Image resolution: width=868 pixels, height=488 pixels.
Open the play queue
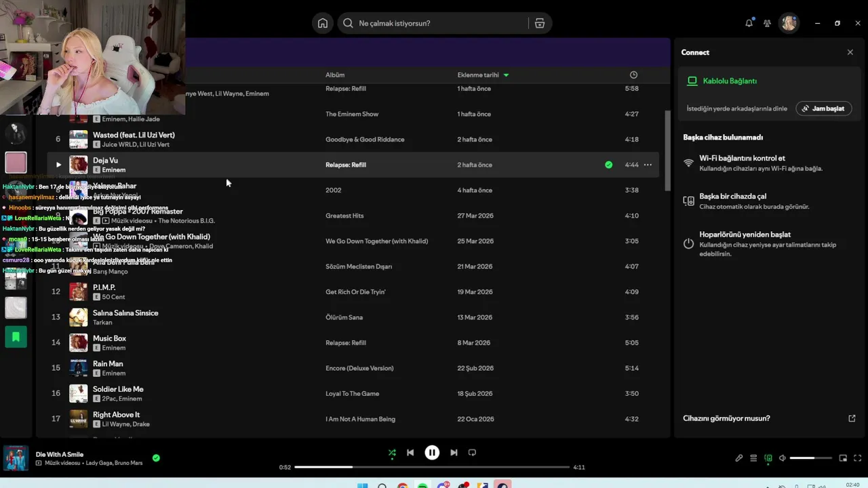pos(753,458)
